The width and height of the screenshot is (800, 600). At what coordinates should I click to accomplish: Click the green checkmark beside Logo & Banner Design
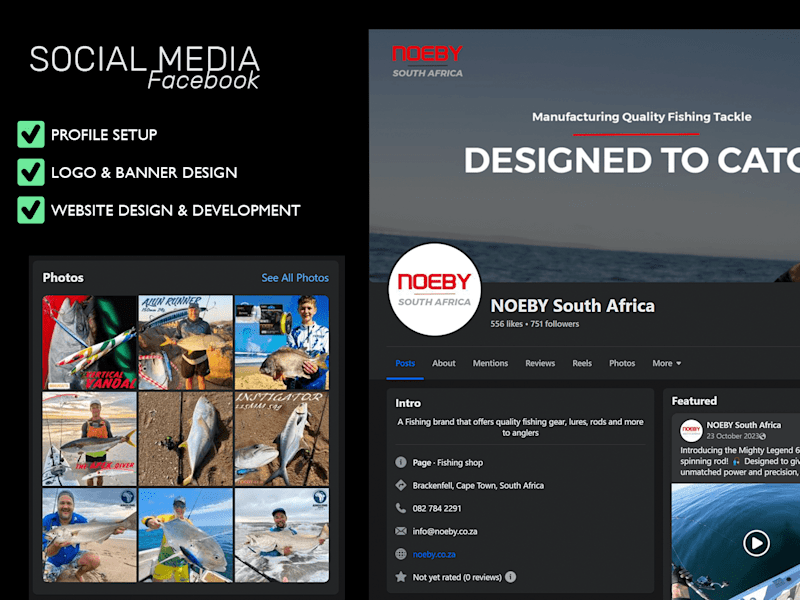point(31,172)
